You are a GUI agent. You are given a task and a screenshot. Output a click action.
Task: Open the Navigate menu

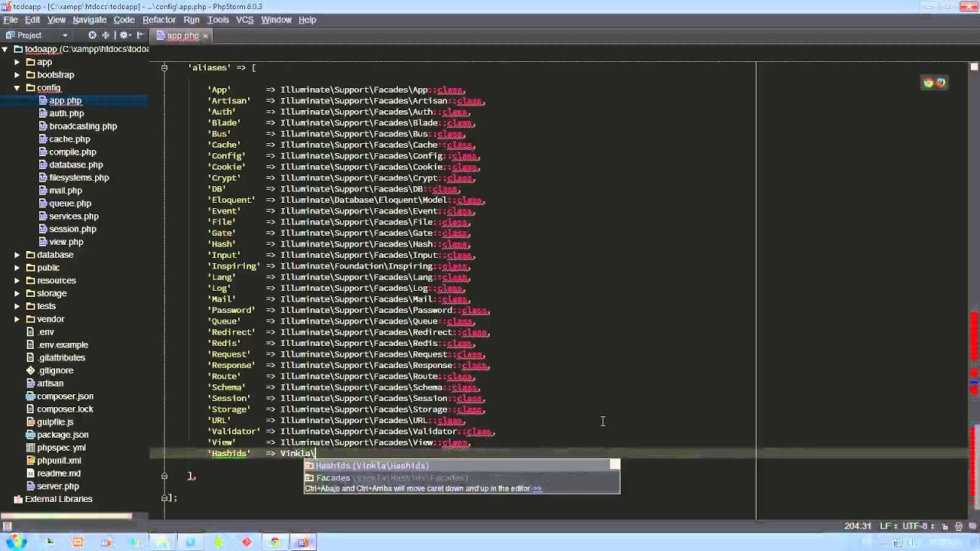[90, 20]
